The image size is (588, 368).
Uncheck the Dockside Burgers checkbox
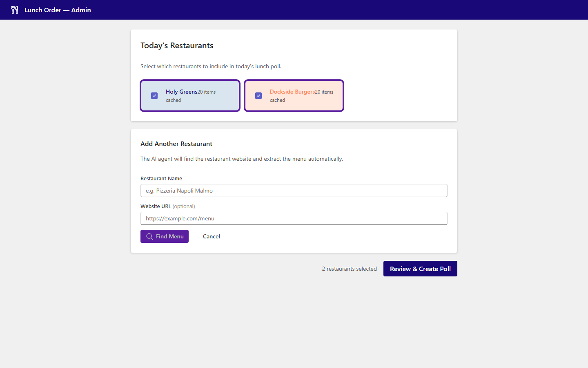click(x=258, y=96)
